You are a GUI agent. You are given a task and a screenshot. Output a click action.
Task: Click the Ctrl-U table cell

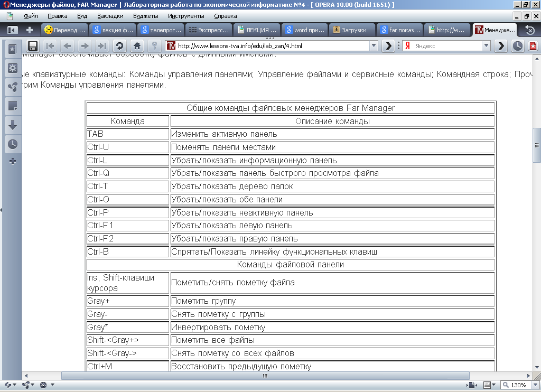pos(128,147)
